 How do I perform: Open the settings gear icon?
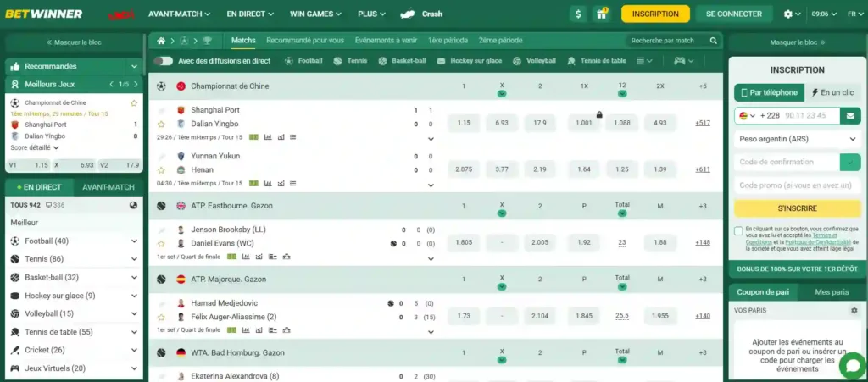click(x=787, y=14)
